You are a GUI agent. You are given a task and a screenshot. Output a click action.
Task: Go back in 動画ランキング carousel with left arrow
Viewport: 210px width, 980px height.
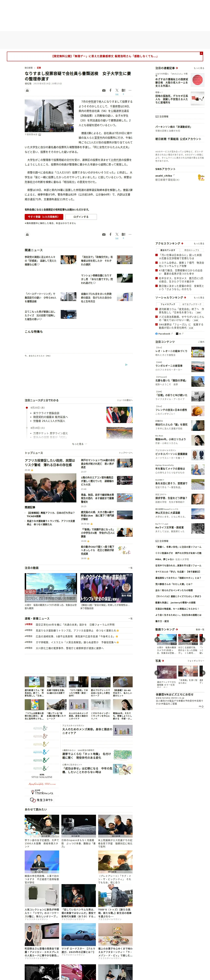pos(157,640)
